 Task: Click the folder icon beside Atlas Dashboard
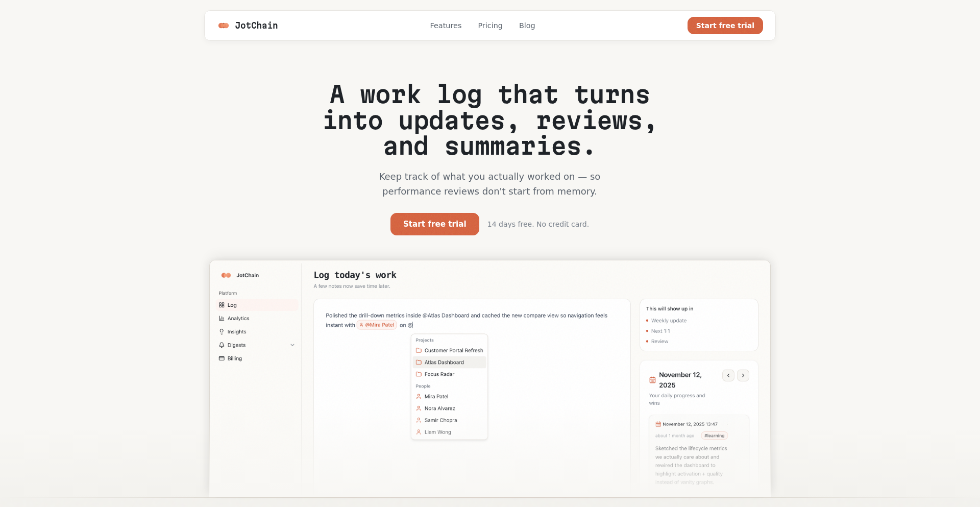coord(420,362)
